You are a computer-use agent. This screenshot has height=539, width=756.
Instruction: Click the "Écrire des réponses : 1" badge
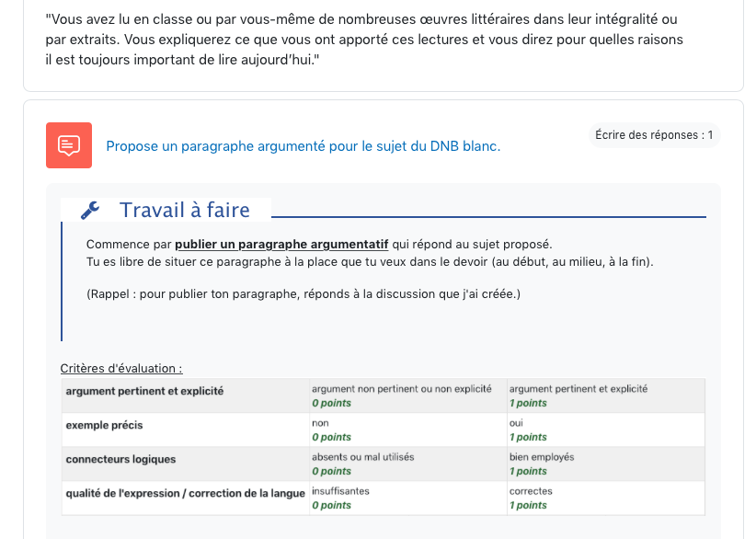[x=654, y=135]
